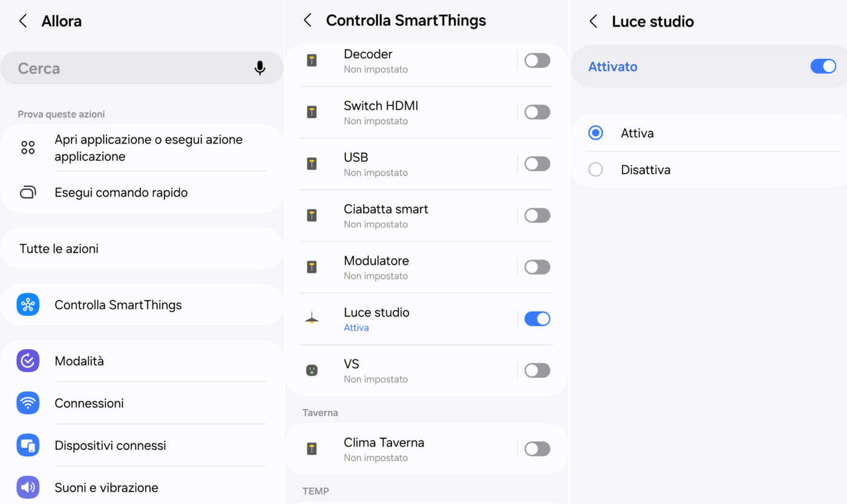Tap the Modalità icon

tap(28, 361)
